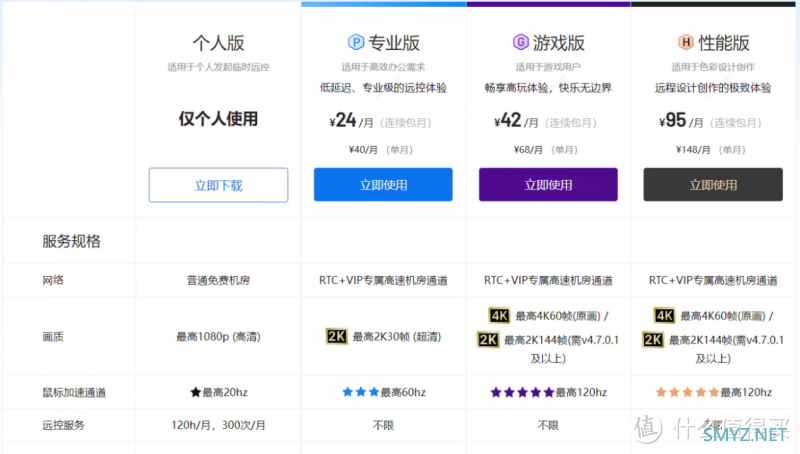800x454 pixels.
Task: Click the 4K badge in 游戏版 画质 cell
Action: [499, 316]
